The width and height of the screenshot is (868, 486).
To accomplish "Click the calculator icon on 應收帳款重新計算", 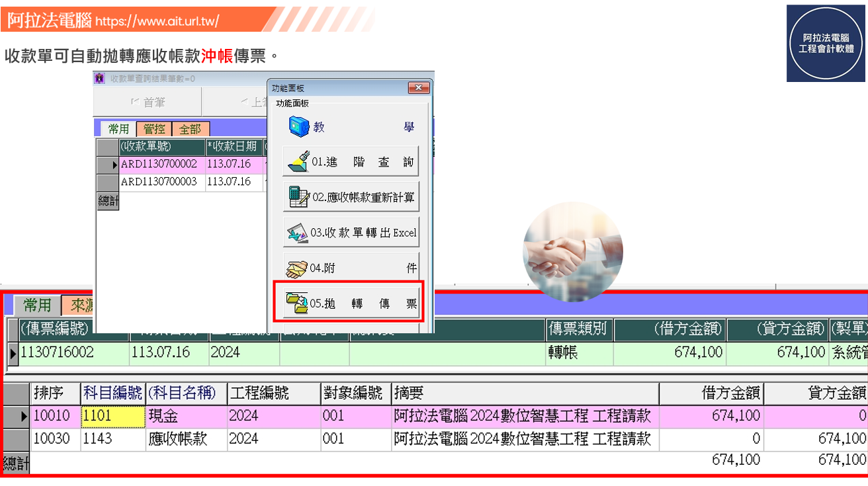I will pos(298,196).
